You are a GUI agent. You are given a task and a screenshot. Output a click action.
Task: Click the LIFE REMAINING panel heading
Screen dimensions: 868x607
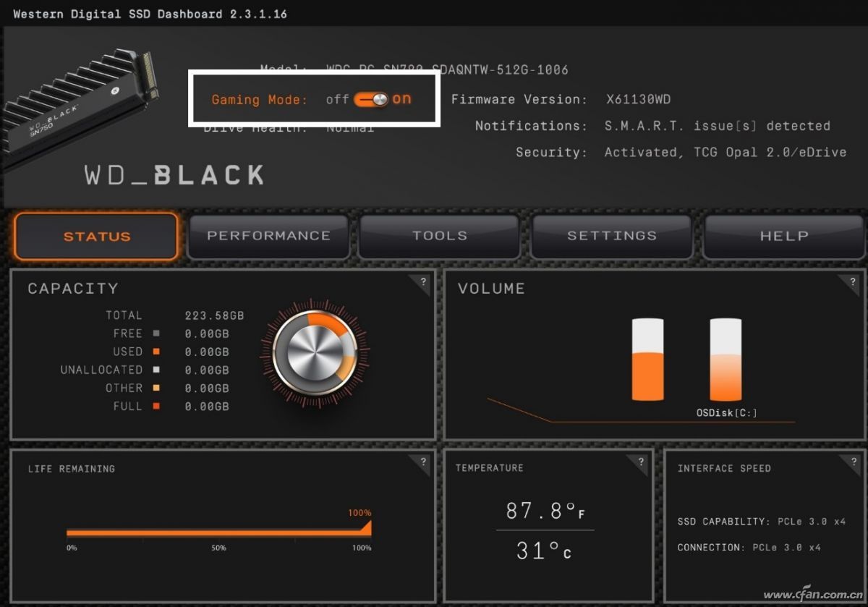tap(72, 469)
